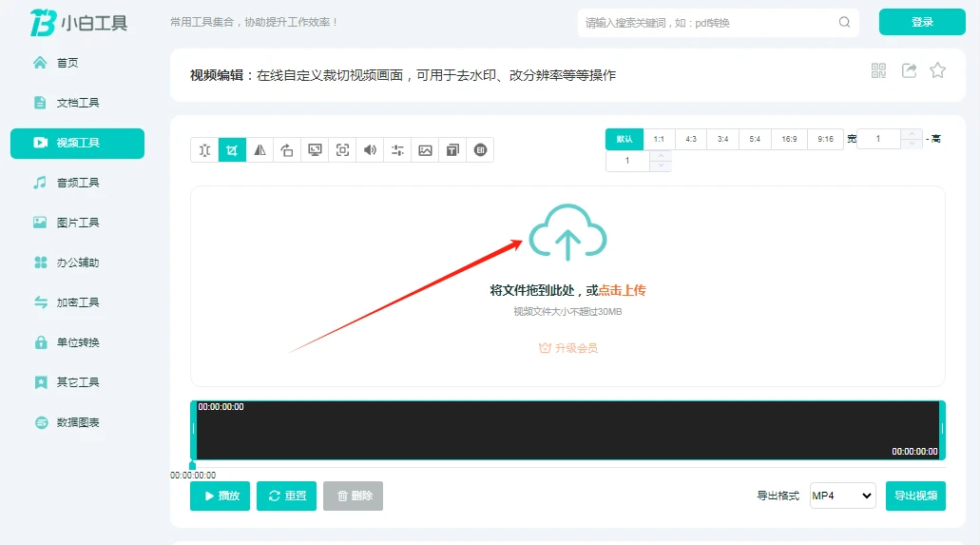Select the rotate tool icon

pos(287,150)
